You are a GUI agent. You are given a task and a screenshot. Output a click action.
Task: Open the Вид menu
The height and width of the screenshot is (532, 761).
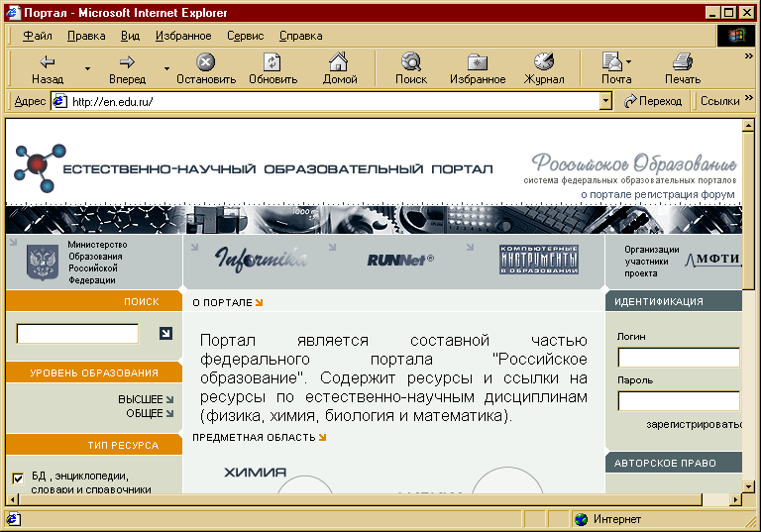pos(130,36)
